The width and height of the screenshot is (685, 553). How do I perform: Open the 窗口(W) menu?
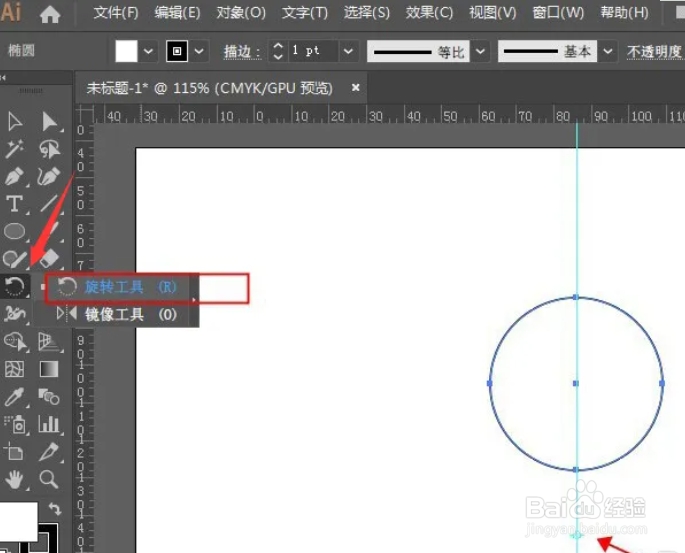click(x=558, y=13)
